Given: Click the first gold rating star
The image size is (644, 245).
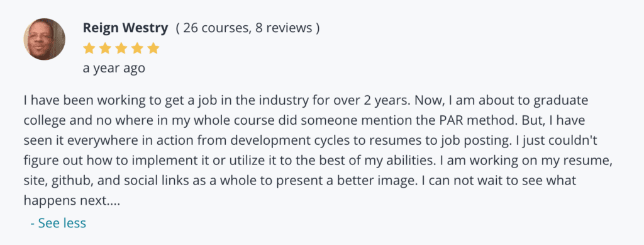Looking at the screenshot, I should click(x=89, y=48).
